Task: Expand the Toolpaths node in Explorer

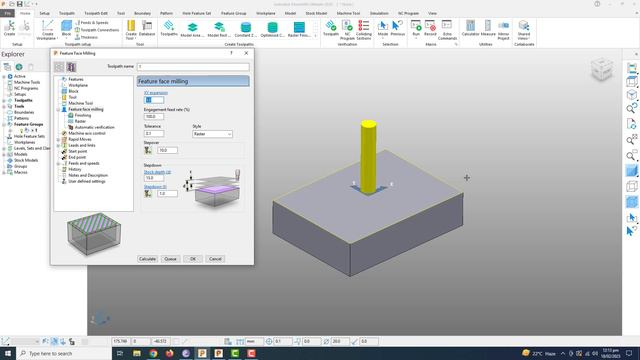Action: (x=4, y=100)
